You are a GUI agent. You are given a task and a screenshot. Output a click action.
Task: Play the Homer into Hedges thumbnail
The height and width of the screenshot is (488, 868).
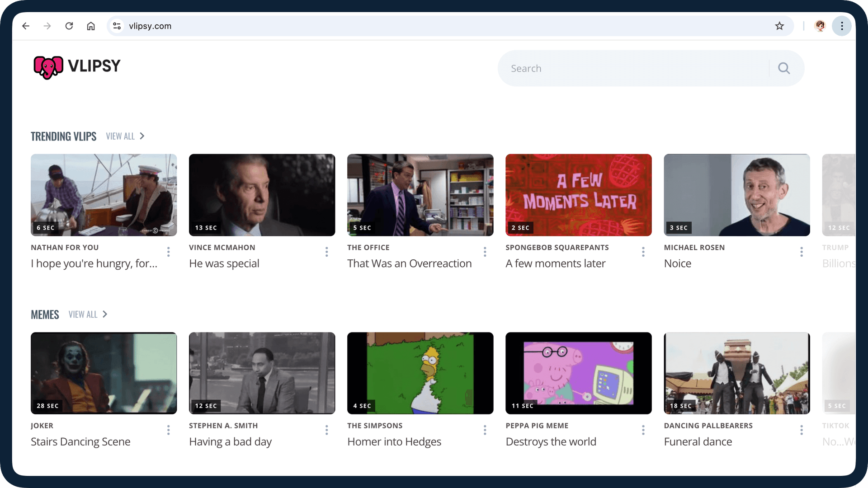420,373
